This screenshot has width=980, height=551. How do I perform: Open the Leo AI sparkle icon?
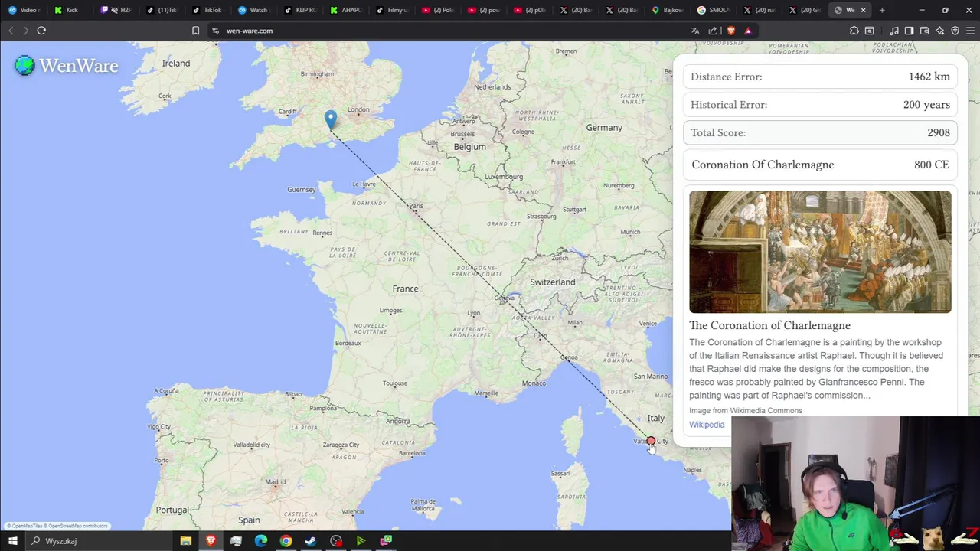click(x=939, y=31)
